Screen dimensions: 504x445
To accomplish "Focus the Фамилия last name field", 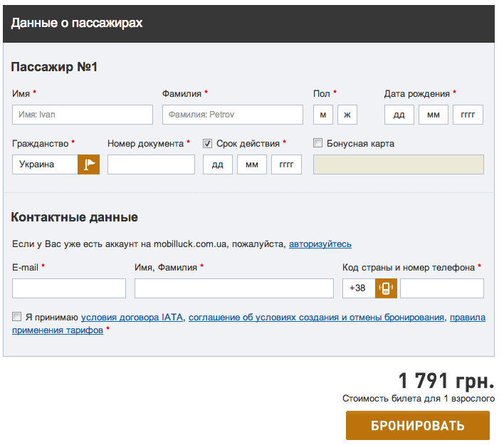I will (x=233, y=115).
